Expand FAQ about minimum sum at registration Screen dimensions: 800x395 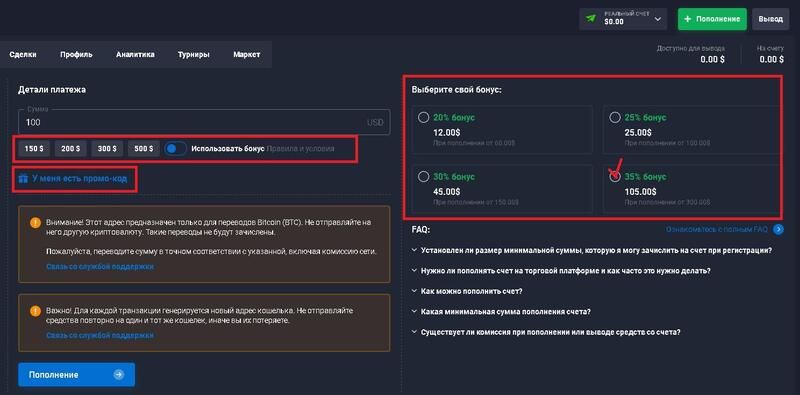(592, 251)
